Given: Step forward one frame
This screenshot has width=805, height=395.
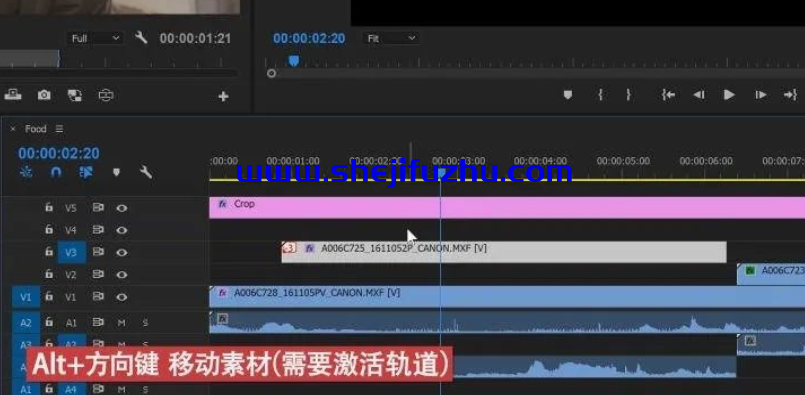Looking at the screenshot, I should [x=761, y=95].
